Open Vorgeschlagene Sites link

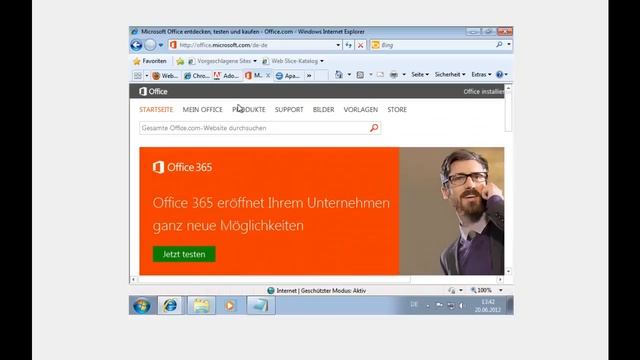222,61
